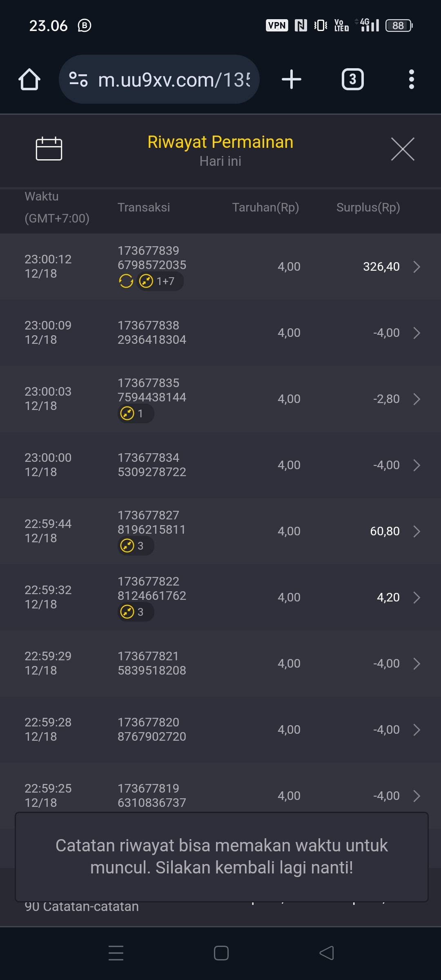
Task: Open transaction 173677821 5839518208
Action: click(x=151, y=663)
